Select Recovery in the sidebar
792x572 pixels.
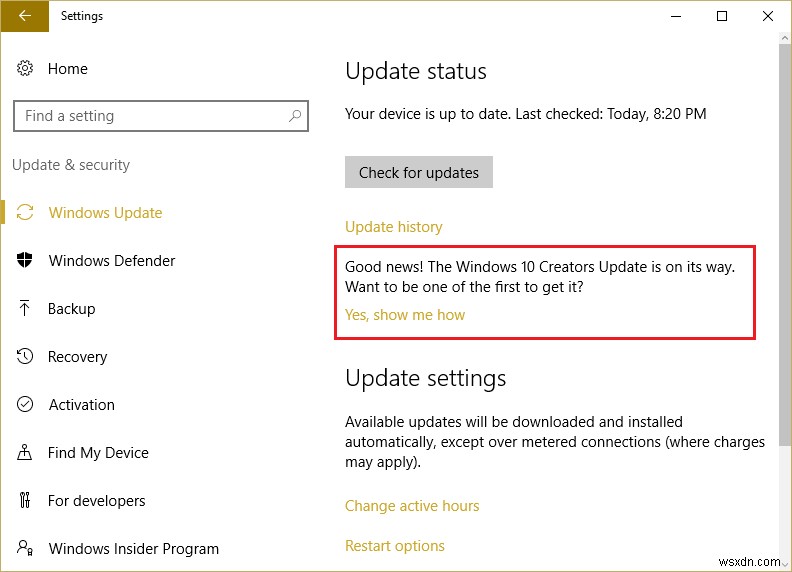pyautogui.click(x=77, y=357)
